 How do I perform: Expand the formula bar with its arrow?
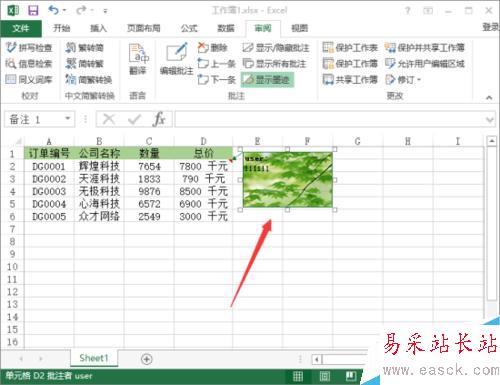[x=490, y=119]
